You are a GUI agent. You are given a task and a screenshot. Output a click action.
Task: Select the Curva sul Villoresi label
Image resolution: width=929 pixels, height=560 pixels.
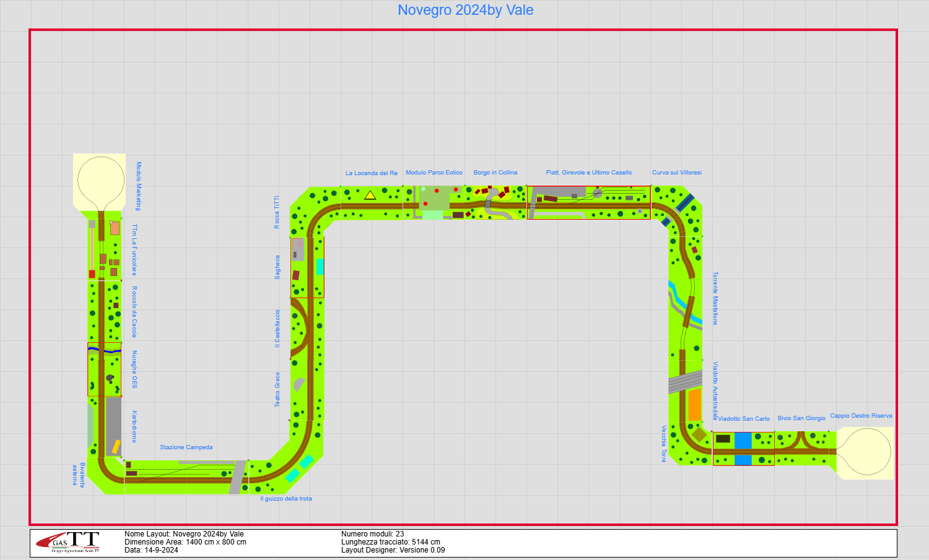(x=676, y=173)
